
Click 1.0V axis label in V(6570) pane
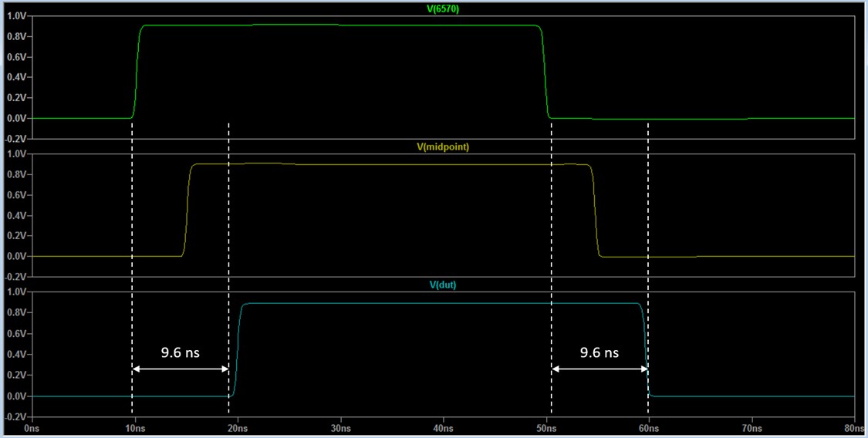coord(15,16)
